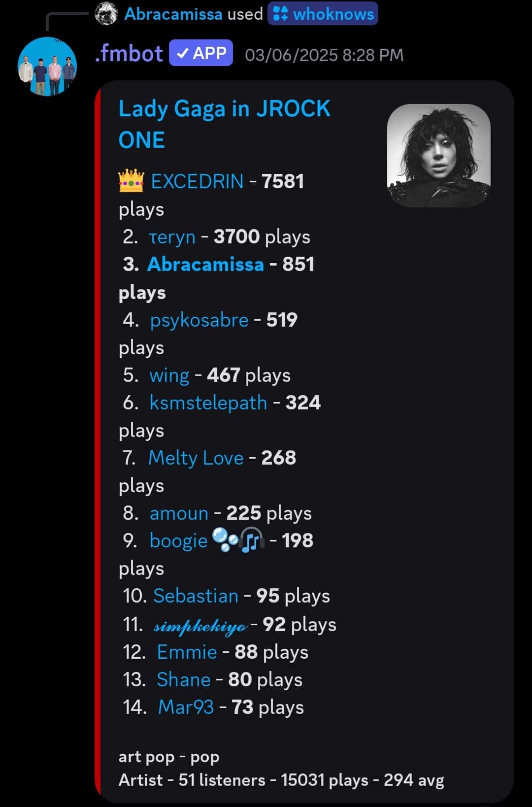Click Abracamissa's small avatar in the reply line

[x=106, y=13]
